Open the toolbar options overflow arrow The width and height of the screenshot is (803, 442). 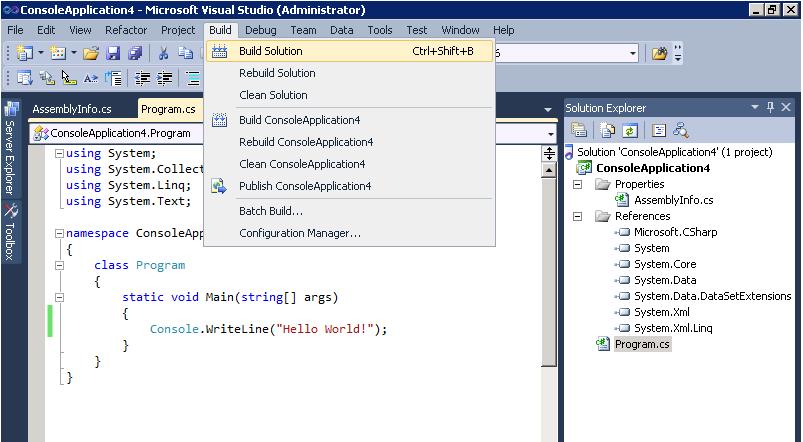[x=678, y=53]
